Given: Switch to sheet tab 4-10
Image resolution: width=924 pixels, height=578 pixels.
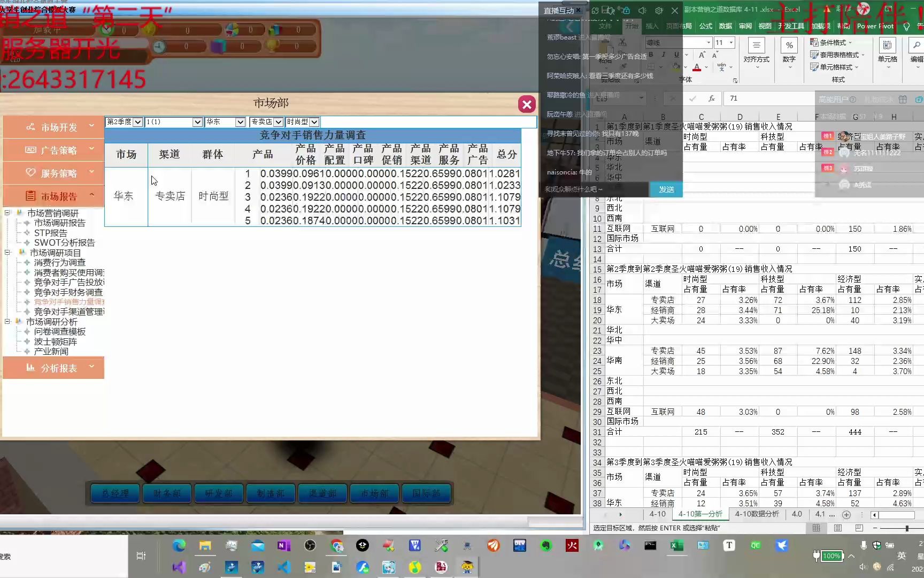Looking at the screenshot, I should (657, 514).
